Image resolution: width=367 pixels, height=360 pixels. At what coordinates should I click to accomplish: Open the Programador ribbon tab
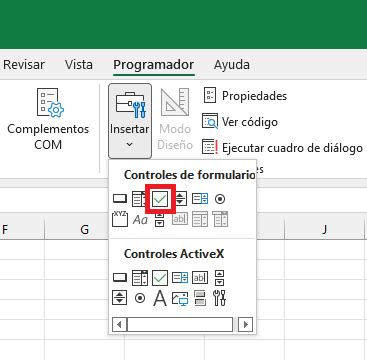pos(153,65)
